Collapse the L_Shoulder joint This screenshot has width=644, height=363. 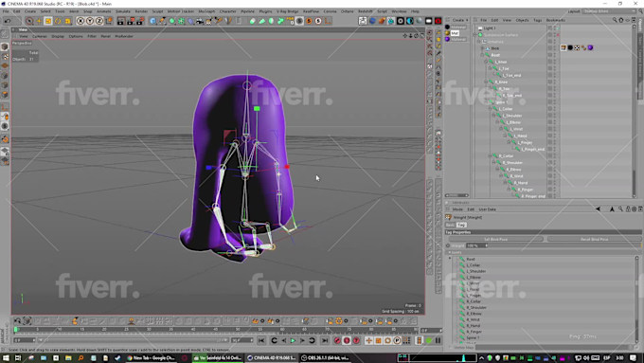click(x=494, y=116)
